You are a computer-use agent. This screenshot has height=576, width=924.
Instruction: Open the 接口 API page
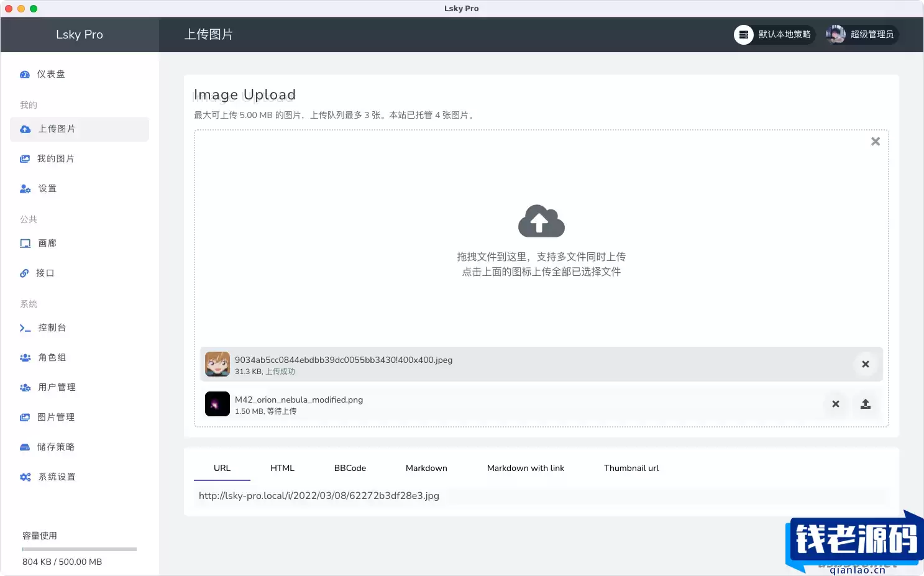(80, 273)
